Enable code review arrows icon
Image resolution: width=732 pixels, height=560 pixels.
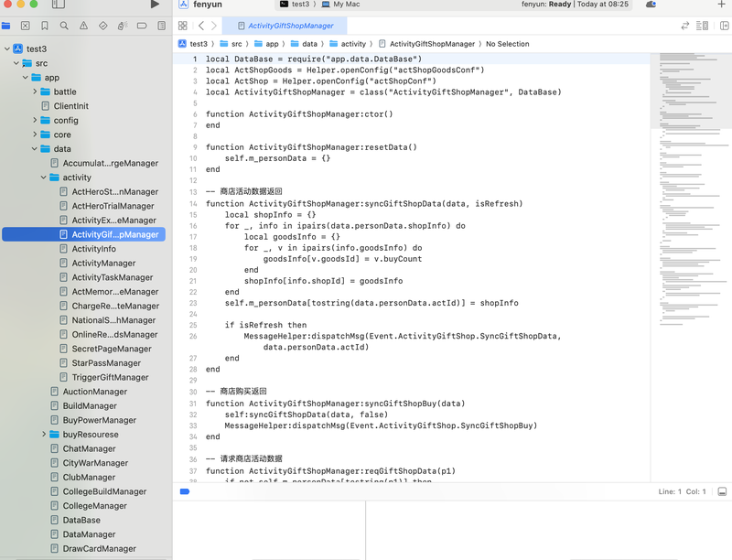click(684, 26)
